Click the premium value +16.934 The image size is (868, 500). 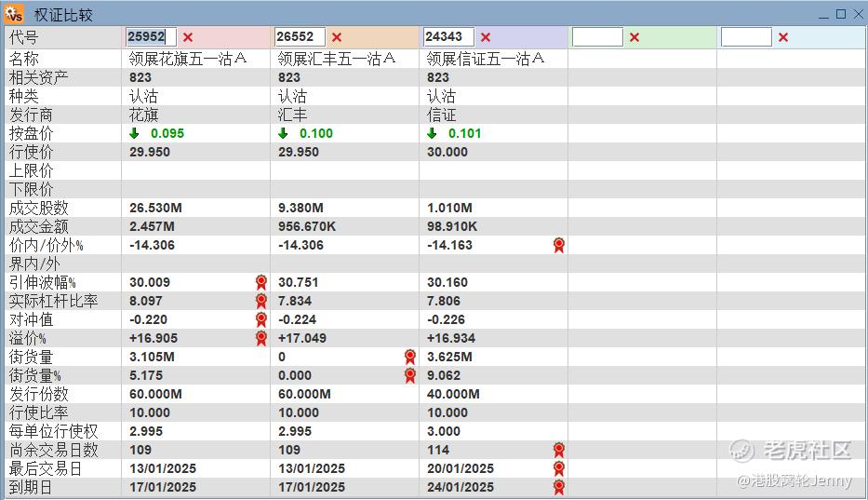(451, 338)
